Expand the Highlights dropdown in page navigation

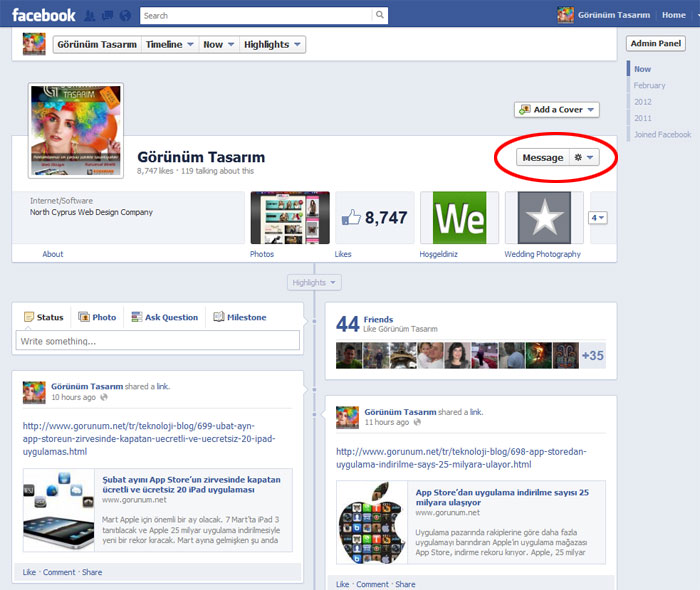click(272, 45)
